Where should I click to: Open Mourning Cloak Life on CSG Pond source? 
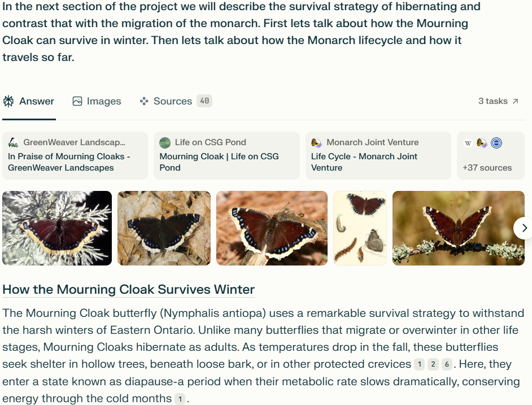219,162
